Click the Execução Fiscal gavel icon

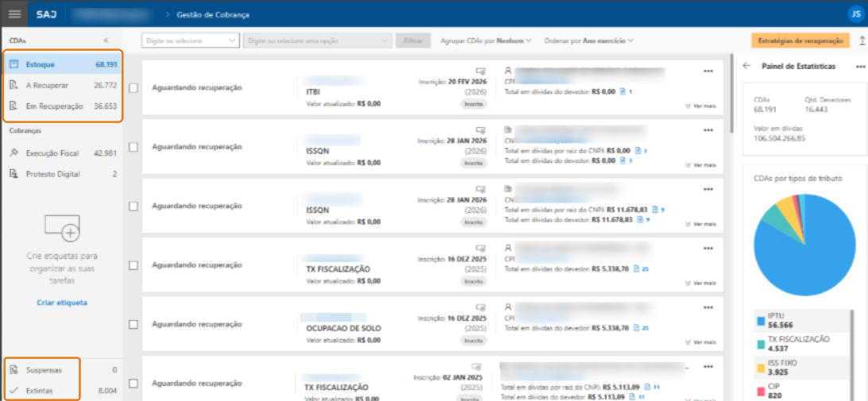click(x=14, y=153)
